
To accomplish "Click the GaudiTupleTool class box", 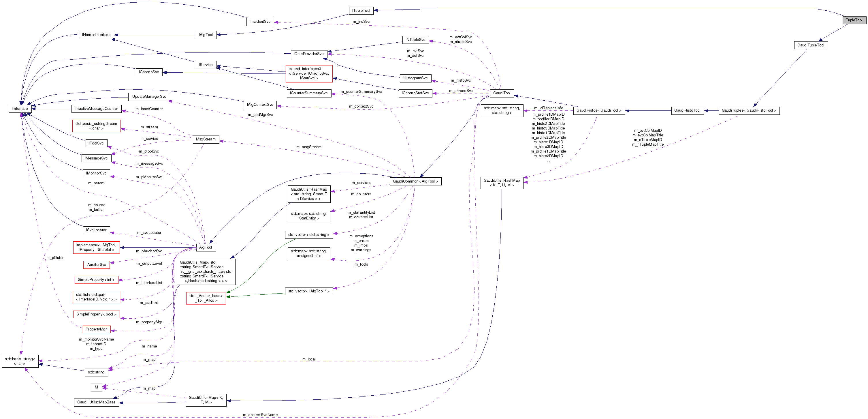I will coord(811,45).
